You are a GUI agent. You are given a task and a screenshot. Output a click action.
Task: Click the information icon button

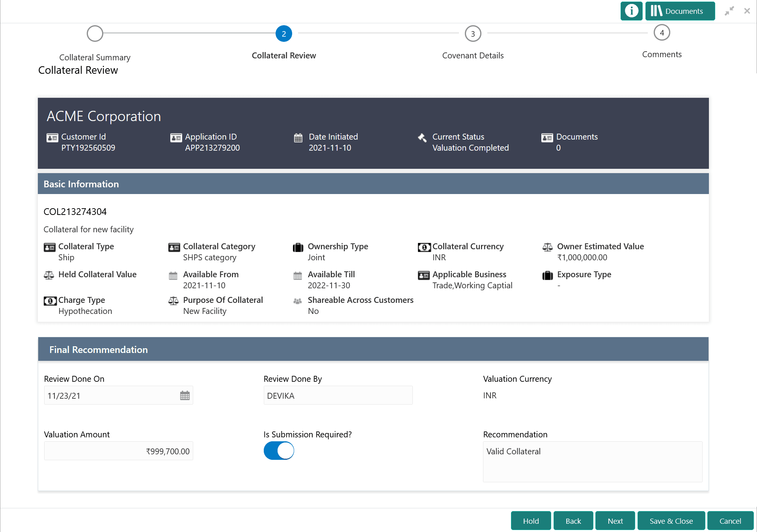[x=631, y=11]
